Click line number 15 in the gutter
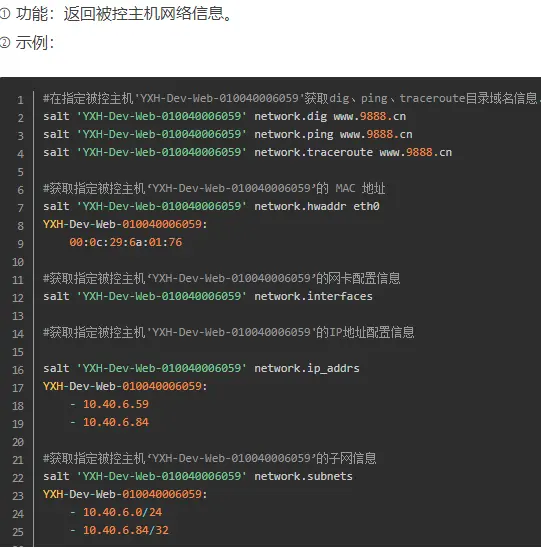Viewport: 541px width, 550px height. (x=18, y=352)
